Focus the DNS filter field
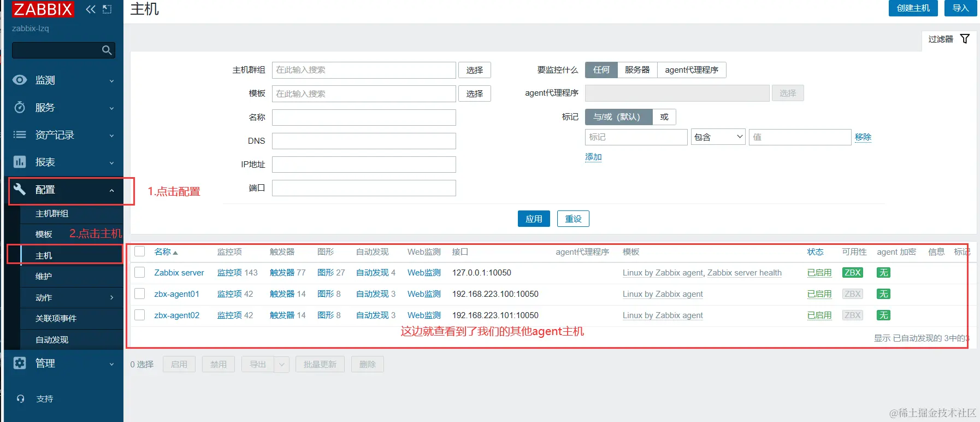Image resolution: width=980 pixels, height=422 pixels. pos(364,141)
